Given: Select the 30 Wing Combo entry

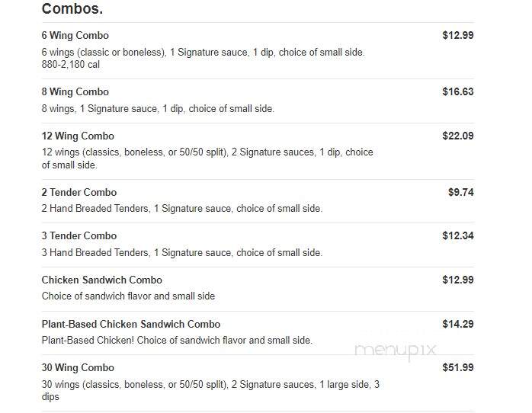Looking at the screenshot, I should (78, 367).
